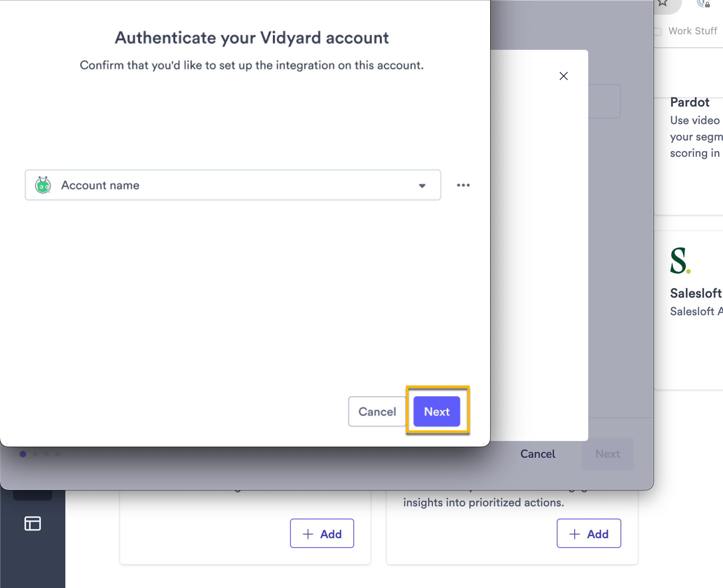Expand account options with the chevron arrow
The image size is (723, 588).
pyautogui.click(x=422, y=185)
